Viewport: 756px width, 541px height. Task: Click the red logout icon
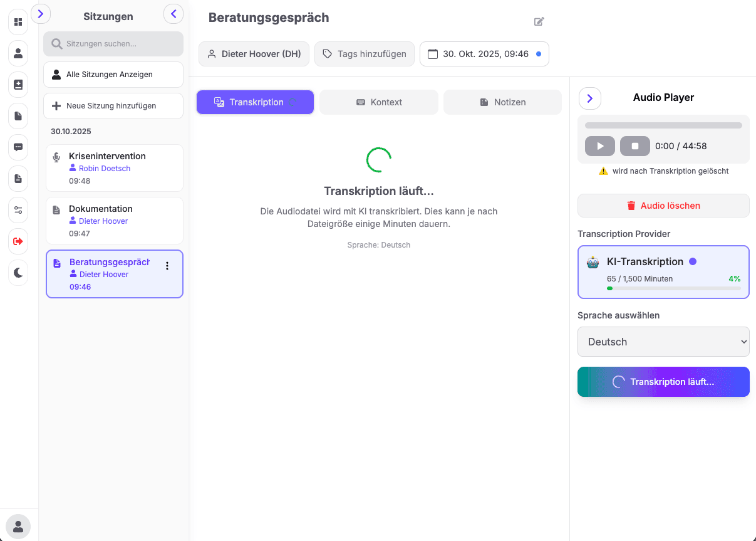18,241
